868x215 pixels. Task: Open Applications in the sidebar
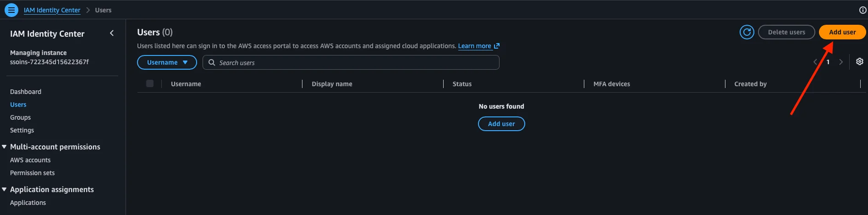click(28, 203)
